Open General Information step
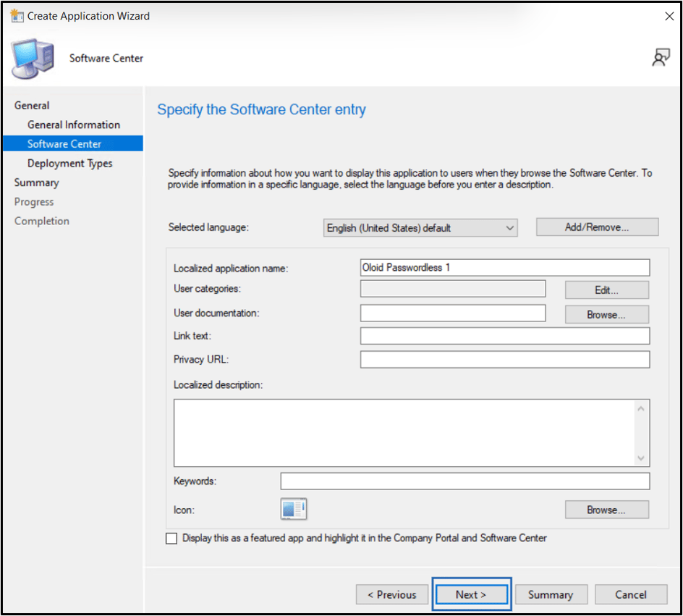This screenshot has width=683, height=616. coord(74,125)
